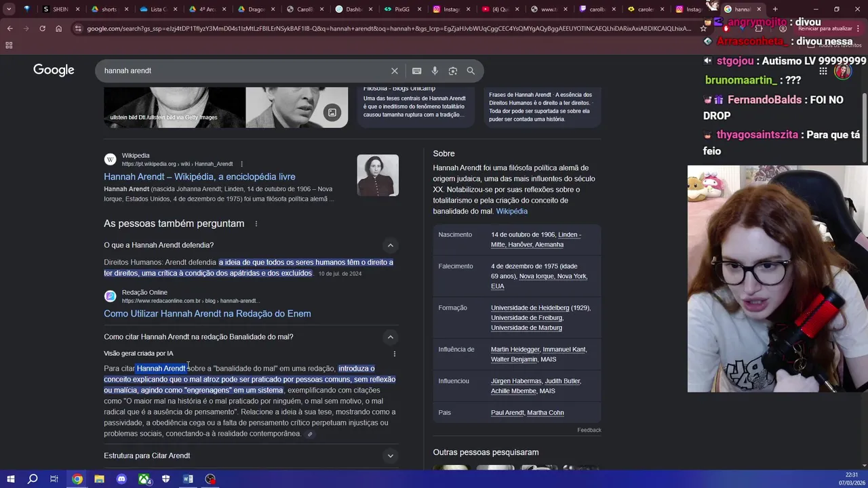Open the Windows Start menu

[11, 479]
